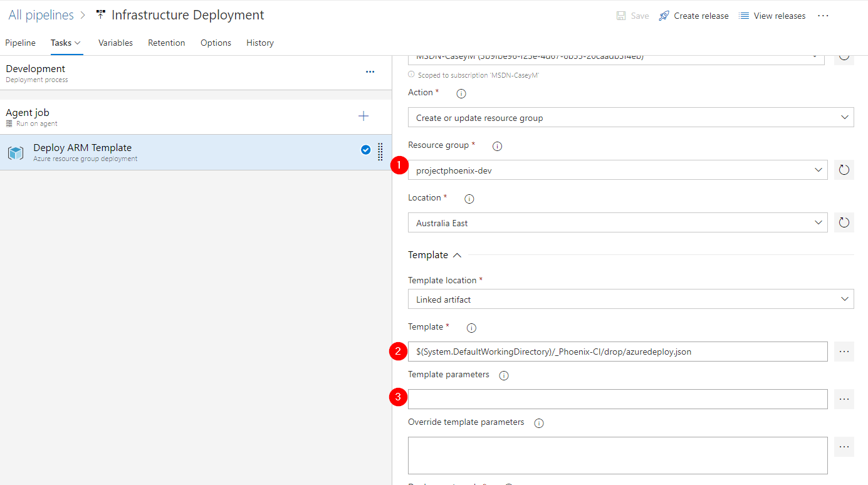Refresh the Resource group list
Viewport: 868px width, 485px height.
click(844, 170)
